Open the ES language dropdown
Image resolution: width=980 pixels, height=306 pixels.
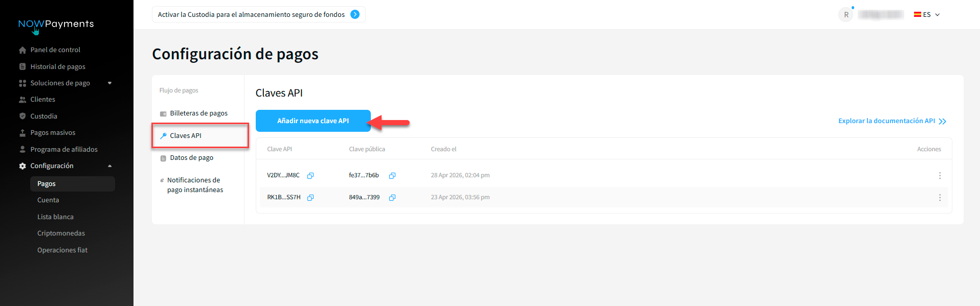coord(927,15)
